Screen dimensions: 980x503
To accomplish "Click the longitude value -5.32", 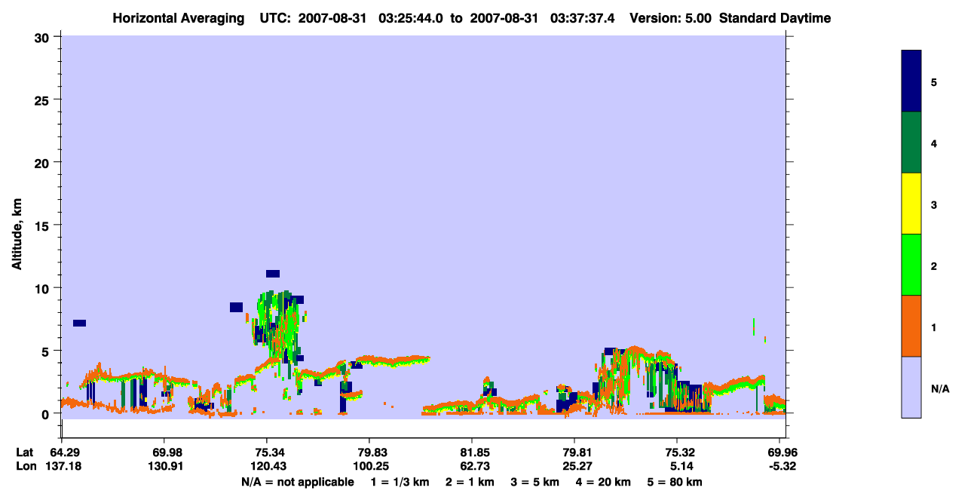I will click(x=782, y=466).
